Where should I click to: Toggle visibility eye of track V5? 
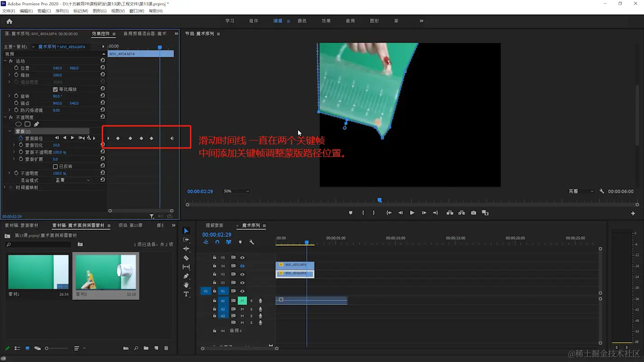tap(242, 258)
